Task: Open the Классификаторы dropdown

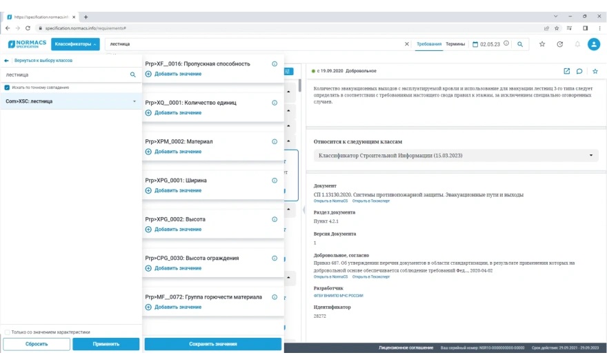Action: click(76, 44)
